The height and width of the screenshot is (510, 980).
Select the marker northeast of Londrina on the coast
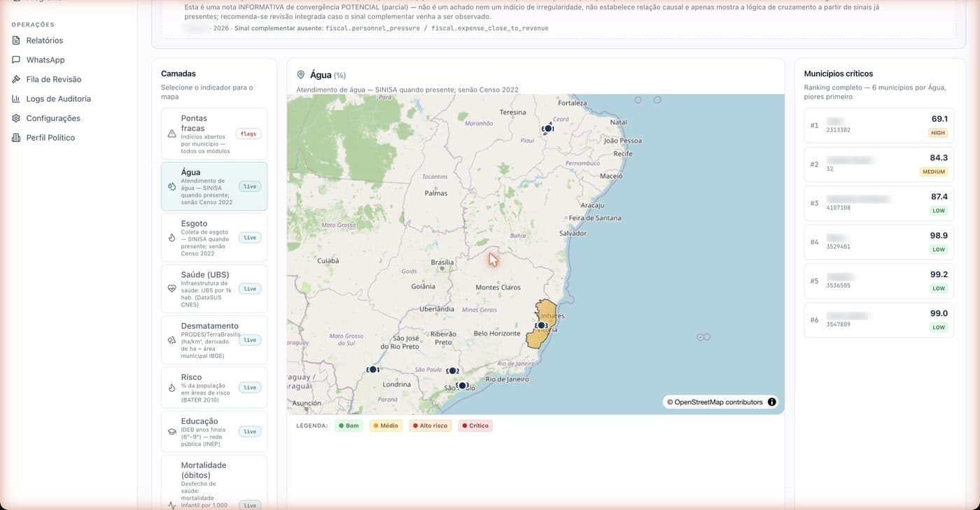(x=462, y=385)
